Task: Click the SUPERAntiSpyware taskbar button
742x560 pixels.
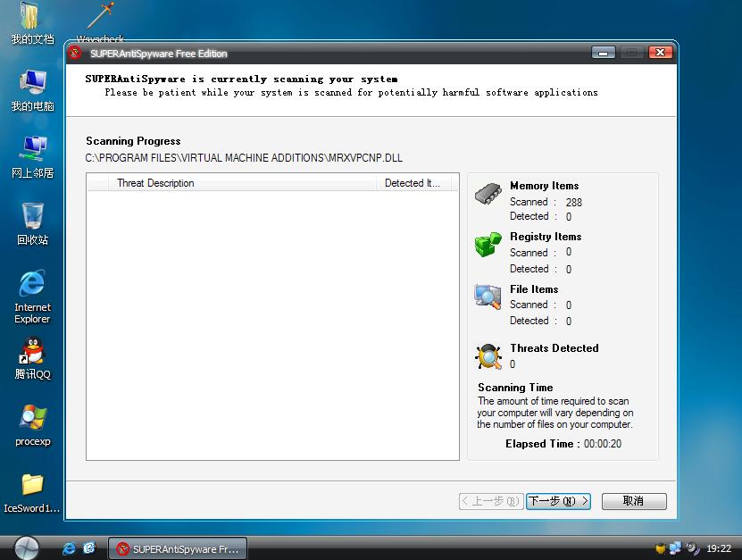Action: (x=178, y=548)
